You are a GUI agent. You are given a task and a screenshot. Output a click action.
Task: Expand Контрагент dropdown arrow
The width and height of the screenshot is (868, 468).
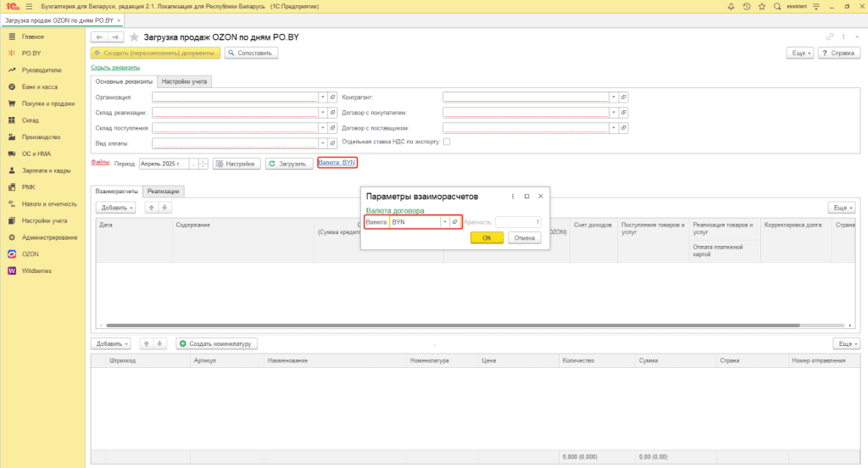(x=614, y=97)
